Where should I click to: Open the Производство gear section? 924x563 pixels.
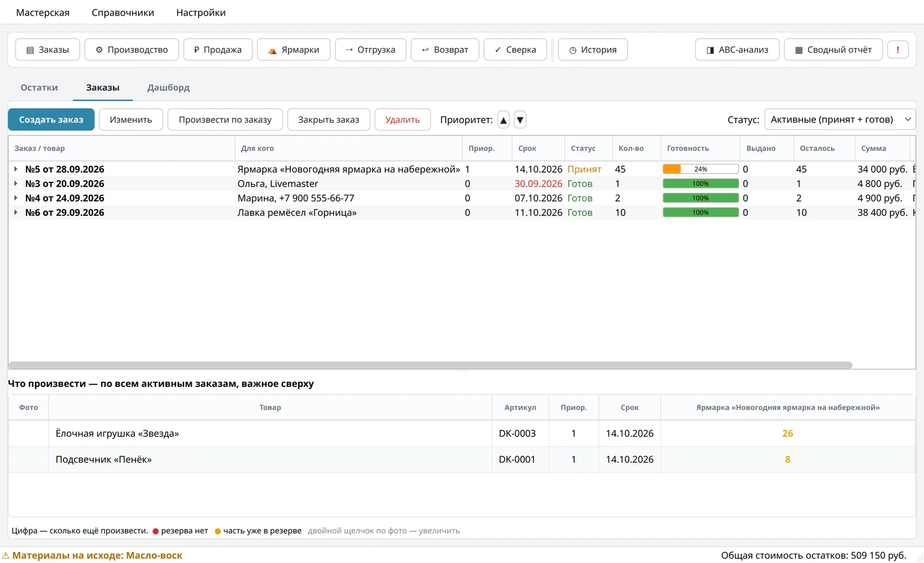point(132,50)
